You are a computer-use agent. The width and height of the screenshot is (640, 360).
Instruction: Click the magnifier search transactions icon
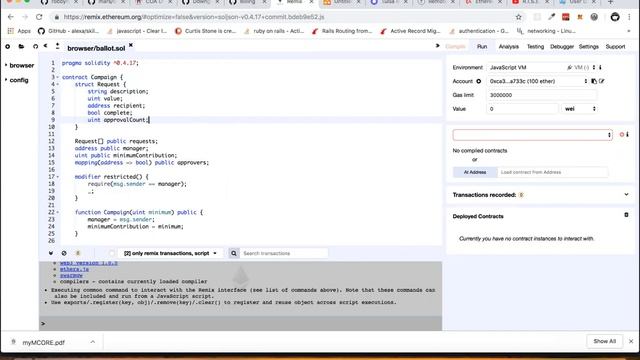coord(234,253)
